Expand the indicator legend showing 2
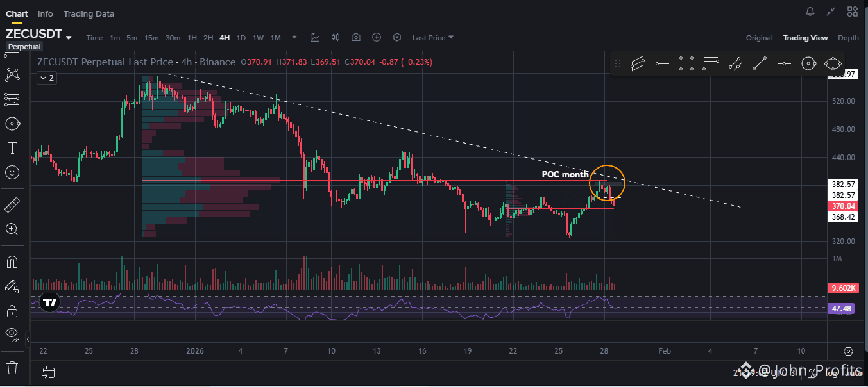868x387 pixels. coord(46,78)
